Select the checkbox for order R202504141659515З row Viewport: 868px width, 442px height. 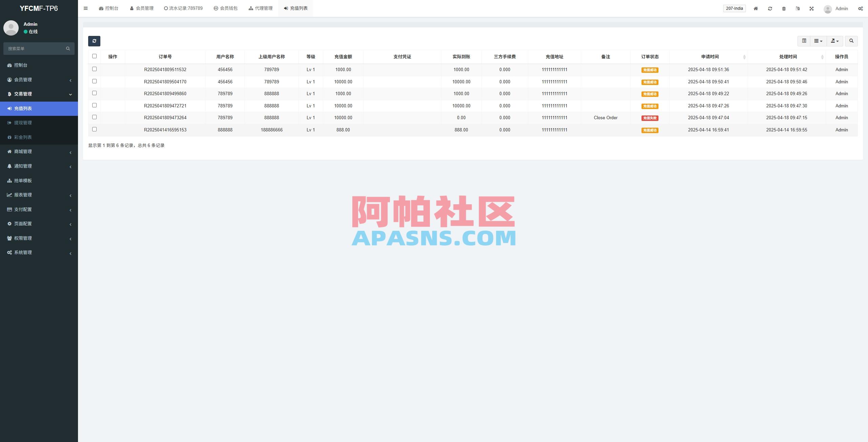click(95, 129)
